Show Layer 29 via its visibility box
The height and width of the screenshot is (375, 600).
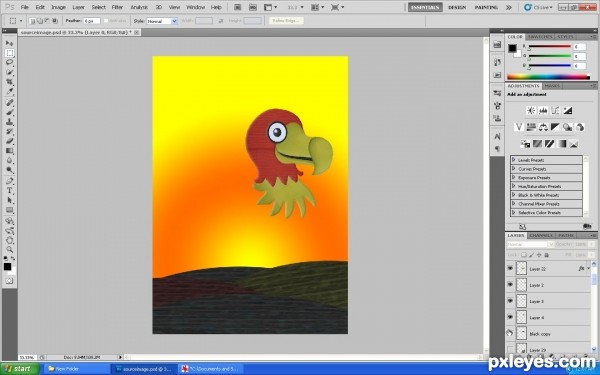pyautogui.click(x=510, y=349)
